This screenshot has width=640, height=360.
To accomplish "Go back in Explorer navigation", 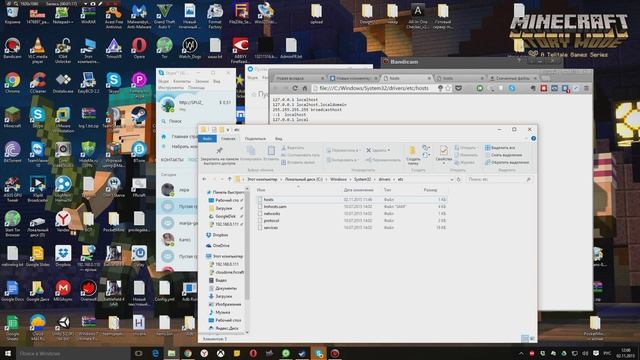I will pos(205,179).
